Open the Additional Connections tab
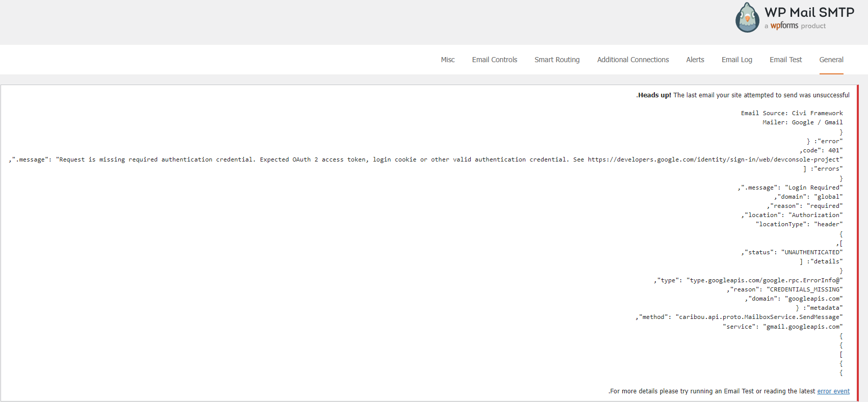This screenshot has width=868, height=402. tap(632, 60)
